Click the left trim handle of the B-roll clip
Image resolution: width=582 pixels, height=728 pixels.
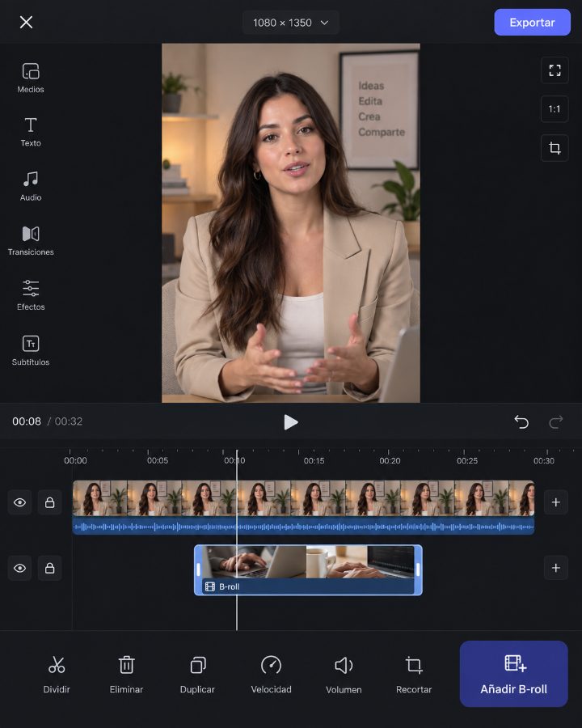tap(198, 569)
